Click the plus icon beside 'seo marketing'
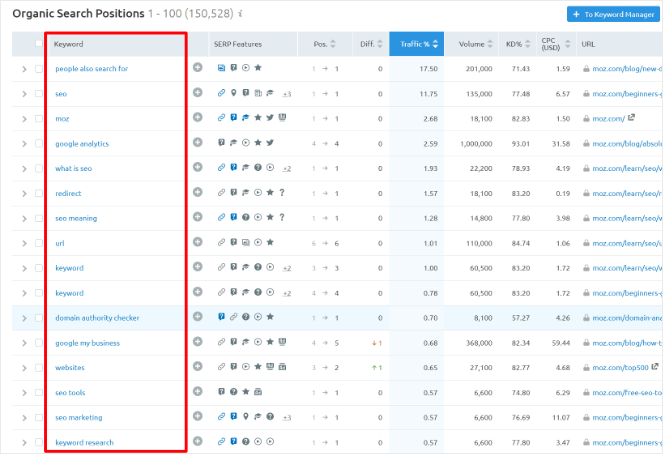The width and height of the screenshot is (663, 454). (197, 416)
